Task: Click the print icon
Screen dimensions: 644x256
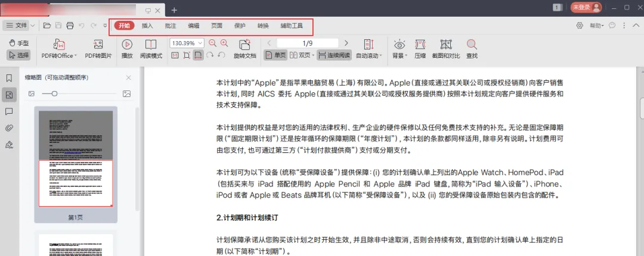Action: (70, 26)
